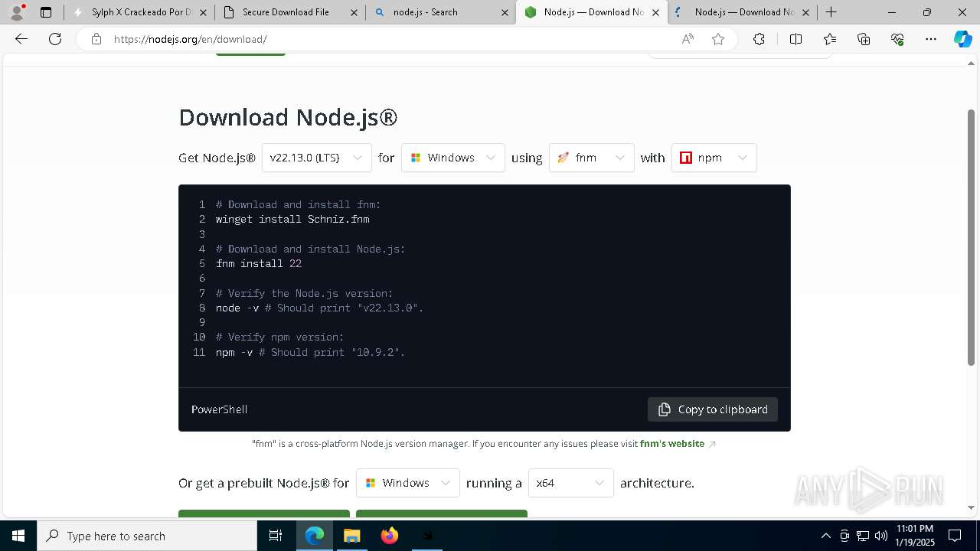The height and width of the screenshot is (551, 980).
Task: Click 'node -v' verification code line
Action: pyautogui.click(x=320, y=308)
